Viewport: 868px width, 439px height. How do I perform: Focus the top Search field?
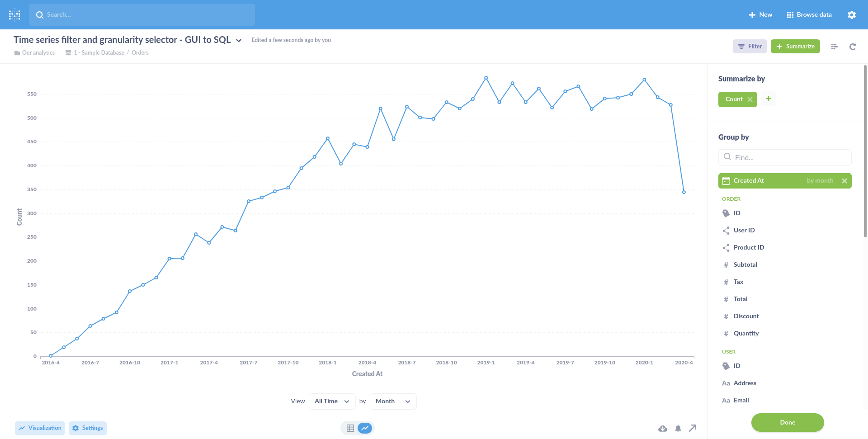[142, 15]
